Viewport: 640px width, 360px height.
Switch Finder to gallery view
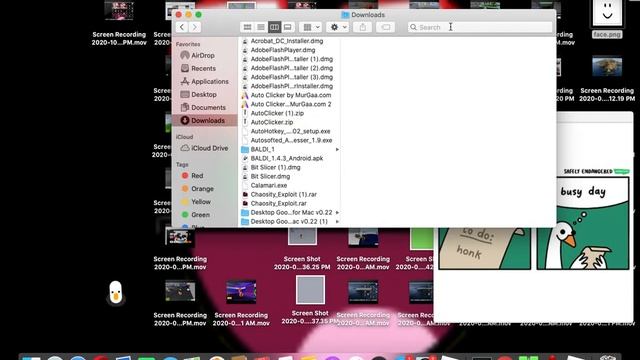[x=288, y=27]
